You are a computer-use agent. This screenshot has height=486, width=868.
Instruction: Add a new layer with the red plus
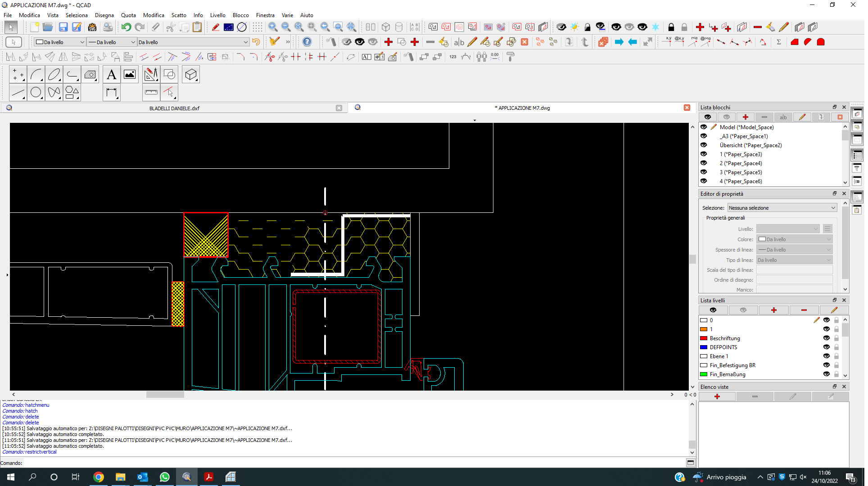[774, 310]
